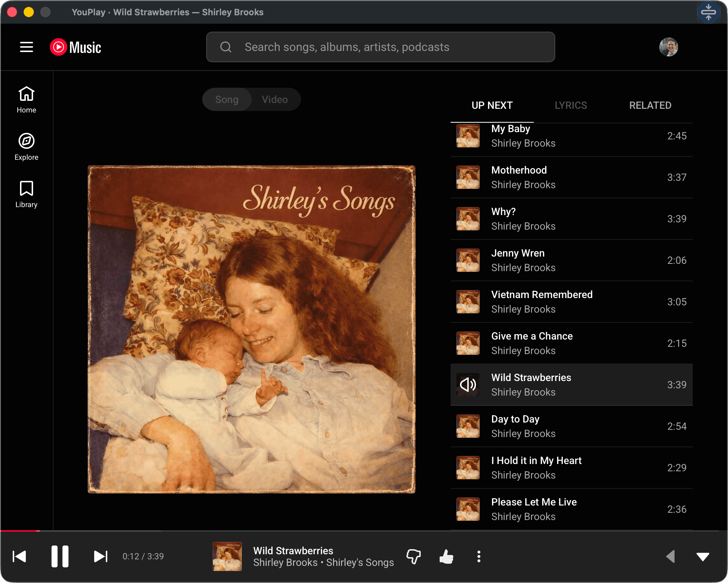728x583 pixels.
Task: Switch player to Video mode
Action: click(275, 99)
